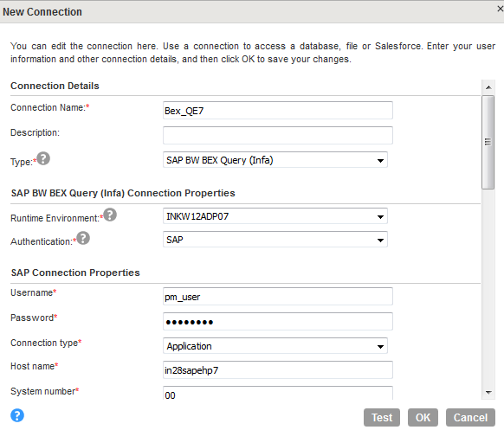Expand the Connection type dropdown Application

275,346
